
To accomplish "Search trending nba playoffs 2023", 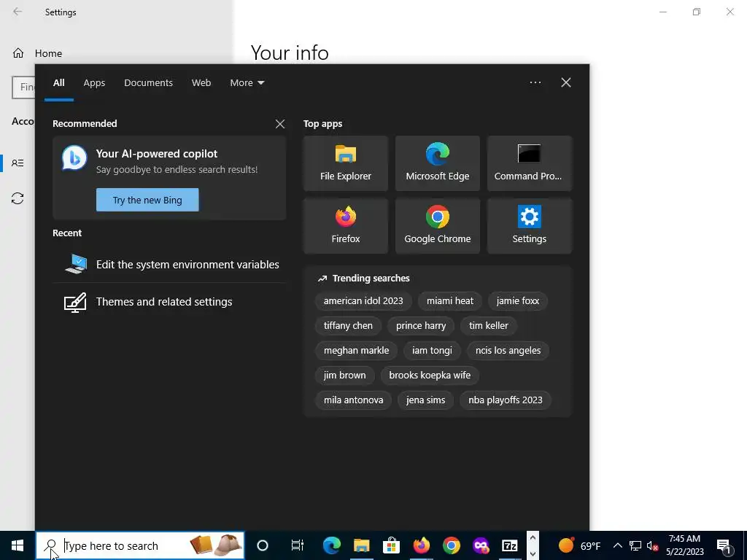I will [505, 400].
